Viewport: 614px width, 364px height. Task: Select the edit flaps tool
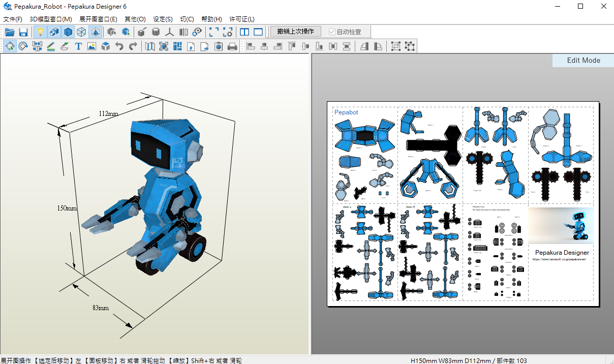(65, 46)
